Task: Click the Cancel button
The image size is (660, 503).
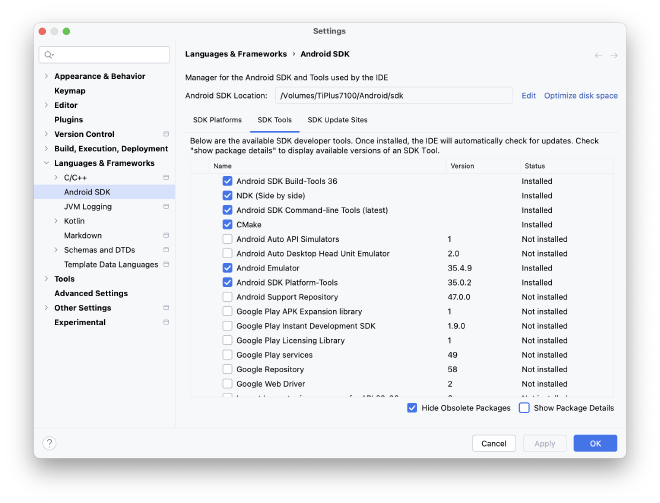Action: pos(494,443)
